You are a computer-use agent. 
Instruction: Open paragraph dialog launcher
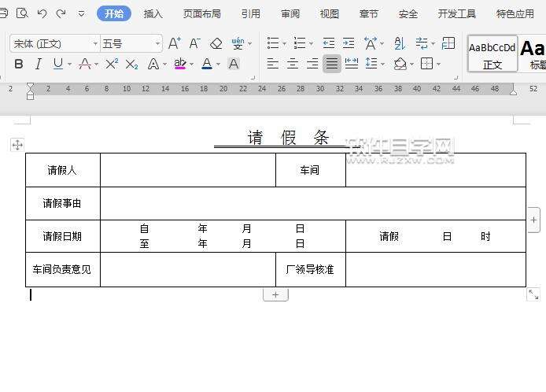point(456,78)
